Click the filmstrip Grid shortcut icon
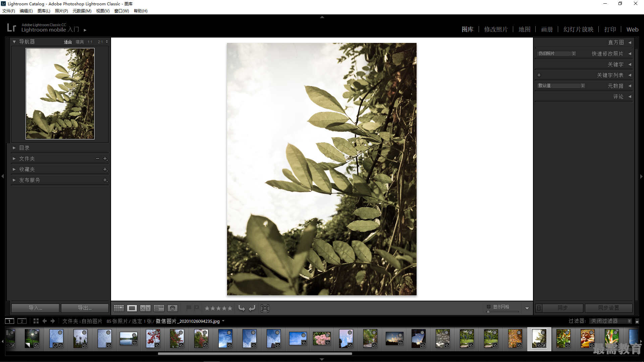 [36, 321]
